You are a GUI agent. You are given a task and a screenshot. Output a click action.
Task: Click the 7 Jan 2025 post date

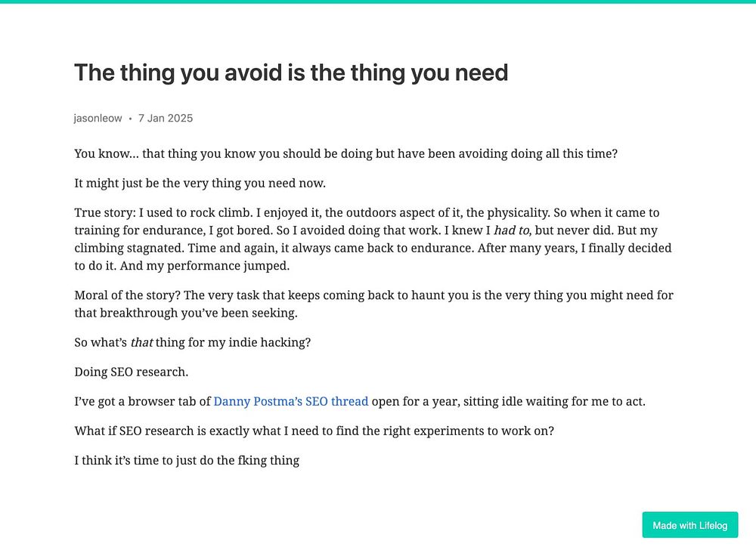coord(166,119)
